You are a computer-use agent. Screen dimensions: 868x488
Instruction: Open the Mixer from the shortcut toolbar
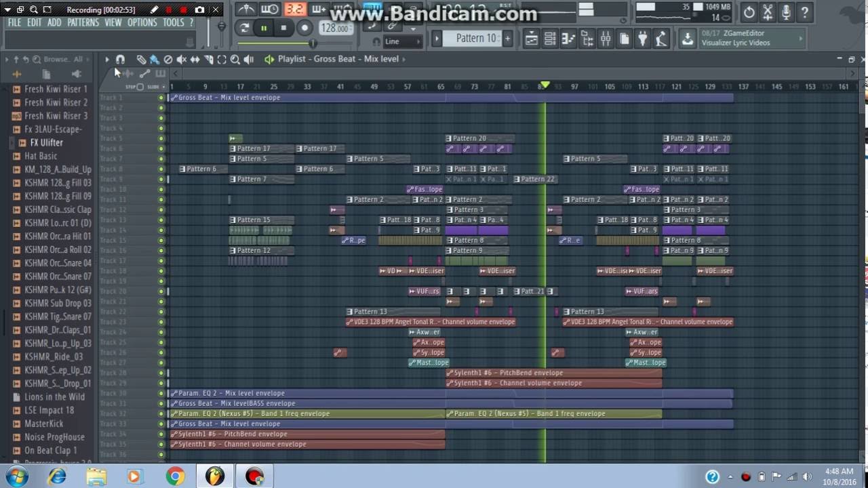[606, 39]
